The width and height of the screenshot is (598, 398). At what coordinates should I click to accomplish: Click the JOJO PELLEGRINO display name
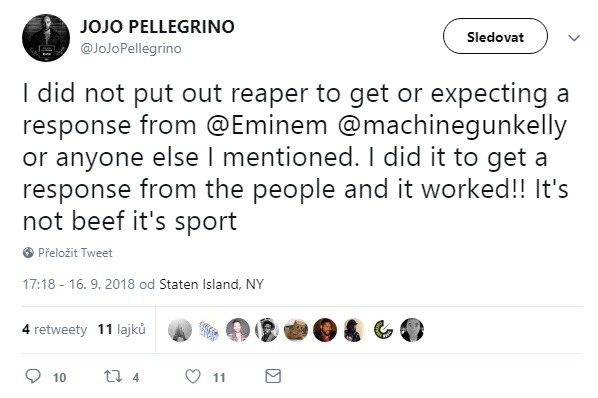coord(157,27)
